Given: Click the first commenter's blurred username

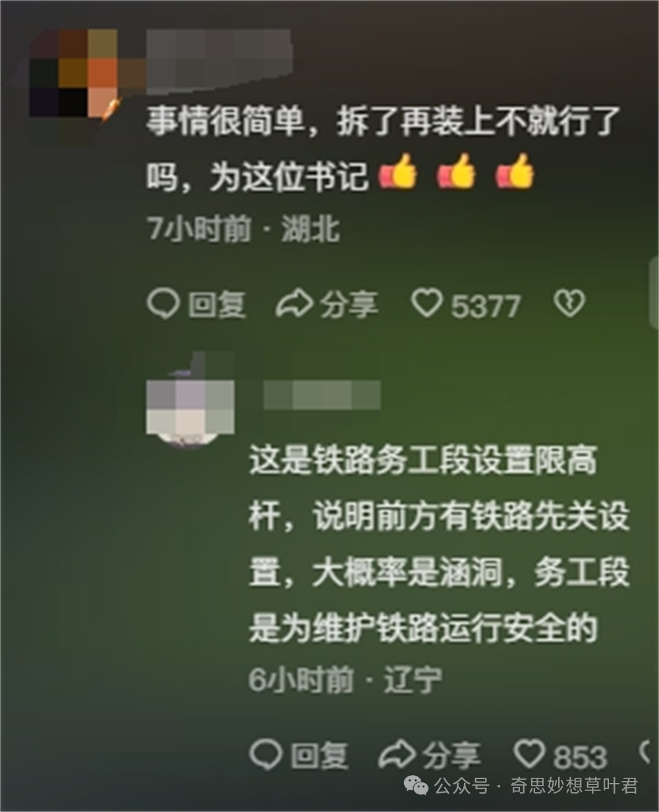Looking at the screenshot, I should 219,61.
